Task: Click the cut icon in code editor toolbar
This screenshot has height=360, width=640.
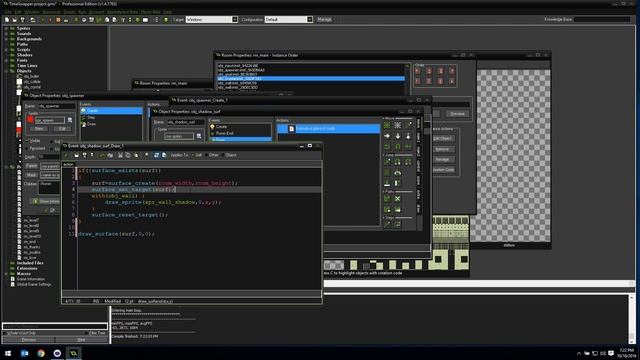Action: (120, 155)
